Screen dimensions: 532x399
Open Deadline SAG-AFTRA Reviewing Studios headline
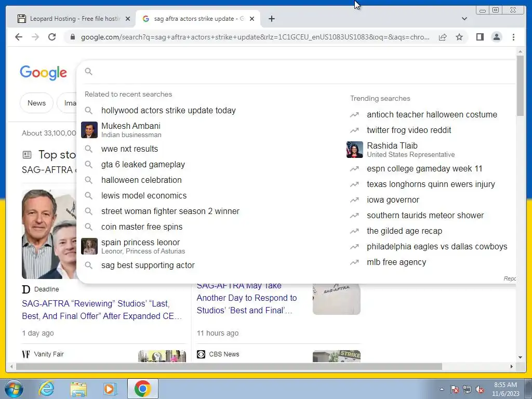102,310
